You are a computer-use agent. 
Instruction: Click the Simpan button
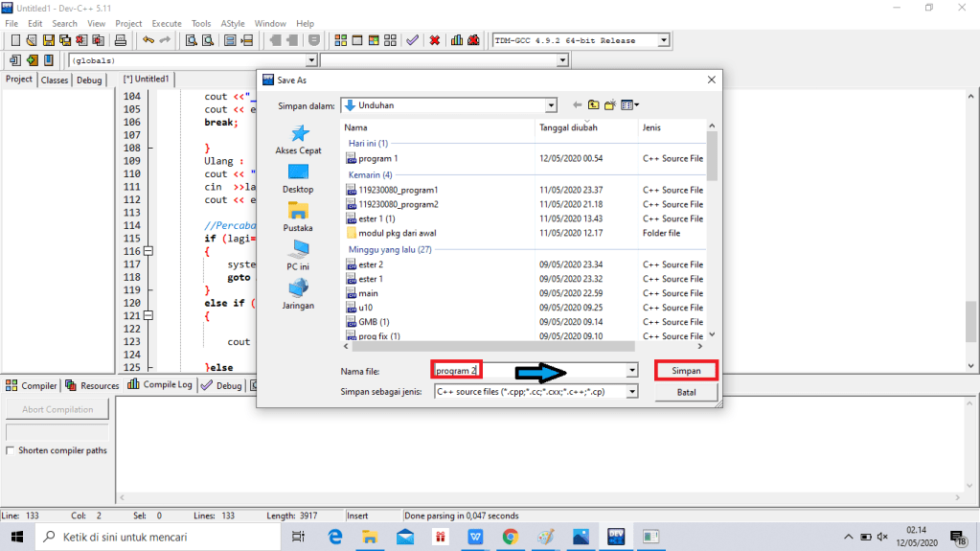coord(686,370)
